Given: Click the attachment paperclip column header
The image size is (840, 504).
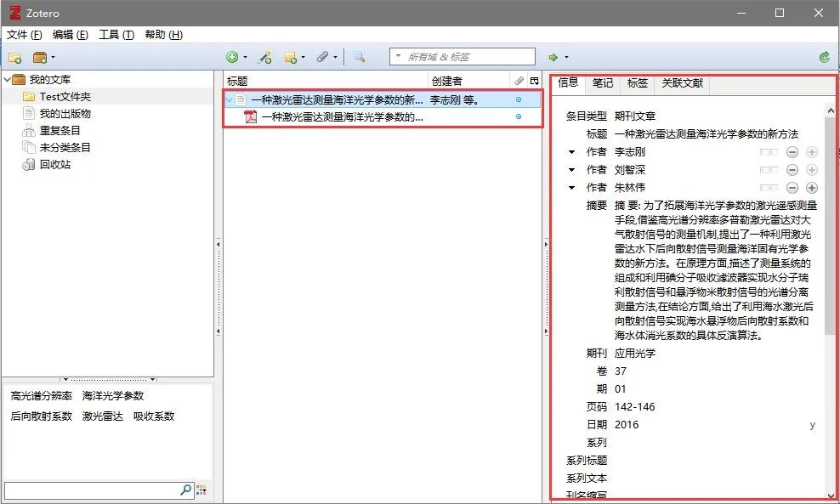Looking at the screenshot, I should (519, 81).
